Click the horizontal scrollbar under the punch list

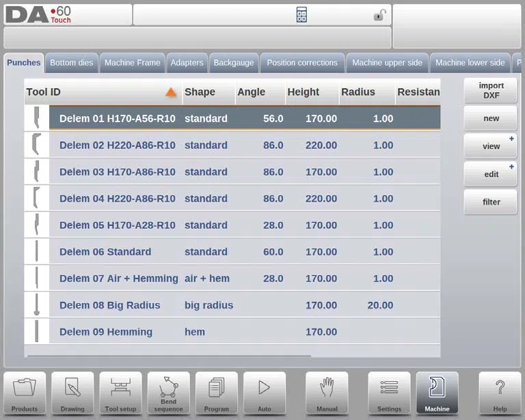[169, 356]
